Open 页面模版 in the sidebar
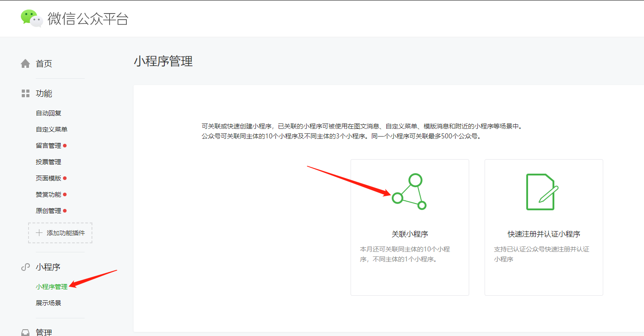Image resolution: width=644 pixels, height=336 pixels. click(48, 178)
